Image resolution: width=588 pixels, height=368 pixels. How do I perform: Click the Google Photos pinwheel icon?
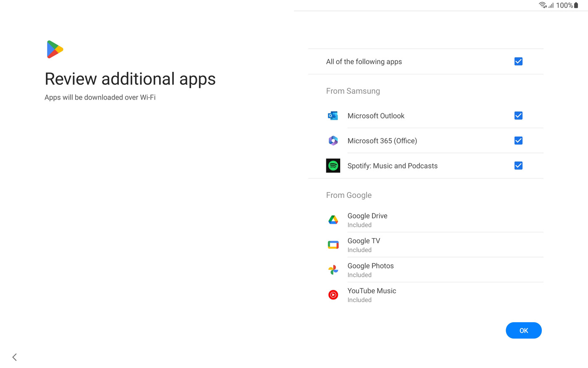(x=333, y=270)
